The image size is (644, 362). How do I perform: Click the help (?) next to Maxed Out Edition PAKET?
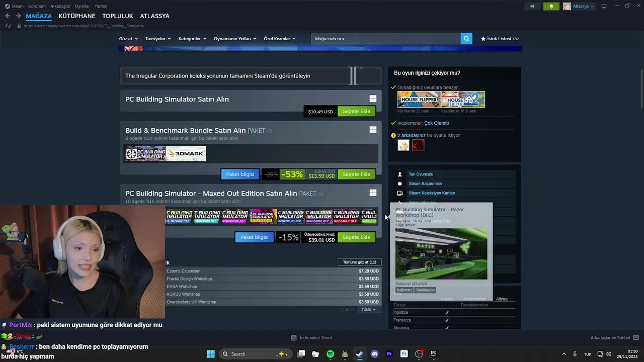(x=321, y=194)
